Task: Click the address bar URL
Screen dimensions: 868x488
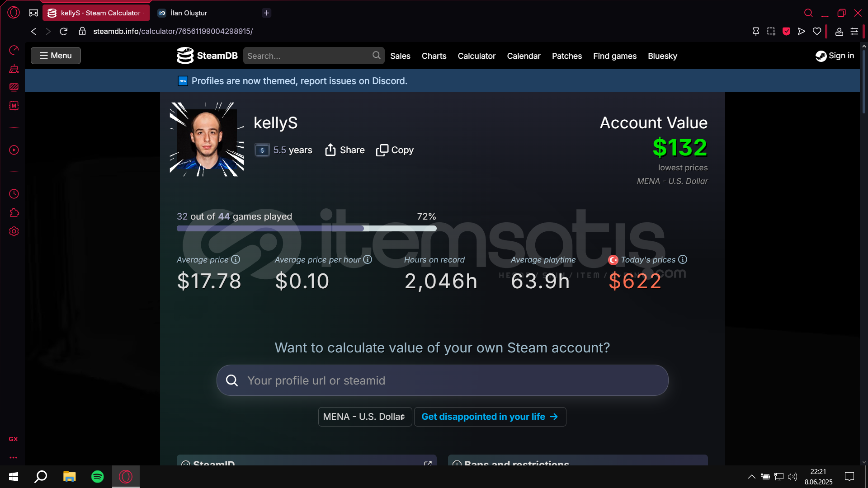Action: pos(173,31)
